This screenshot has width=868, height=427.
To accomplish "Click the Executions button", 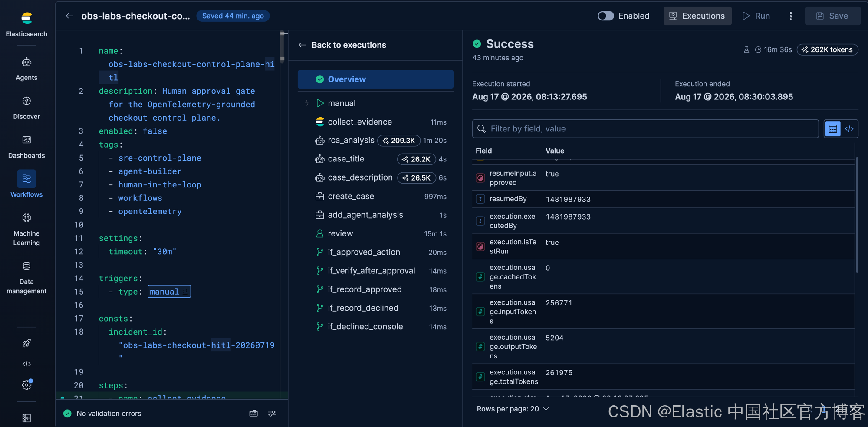I will [697, 16].
